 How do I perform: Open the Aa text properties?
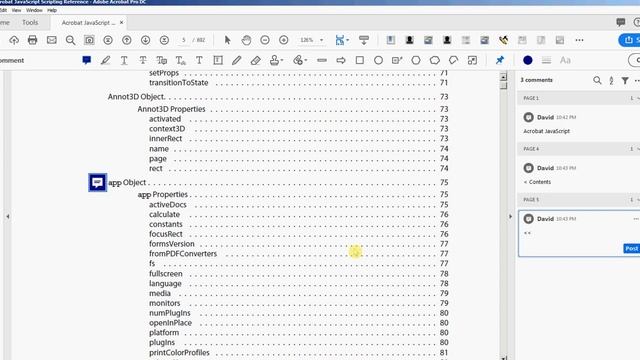[565, 60]
